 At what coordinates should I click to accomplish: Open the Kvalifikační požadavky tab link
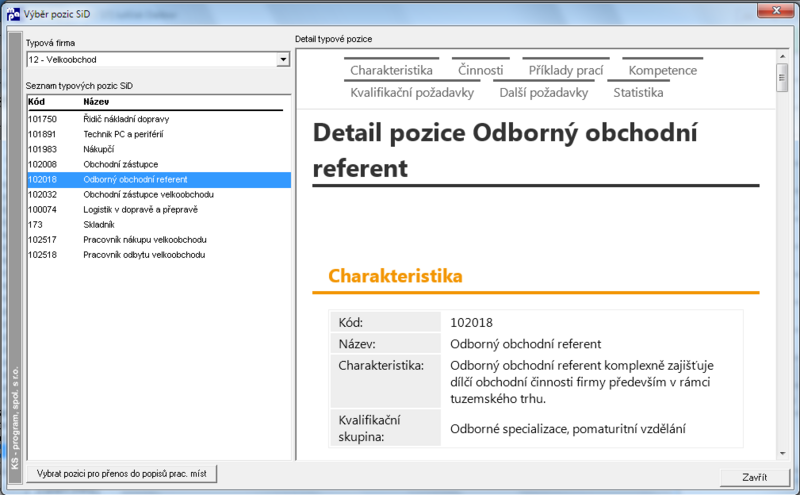(412, 93)
